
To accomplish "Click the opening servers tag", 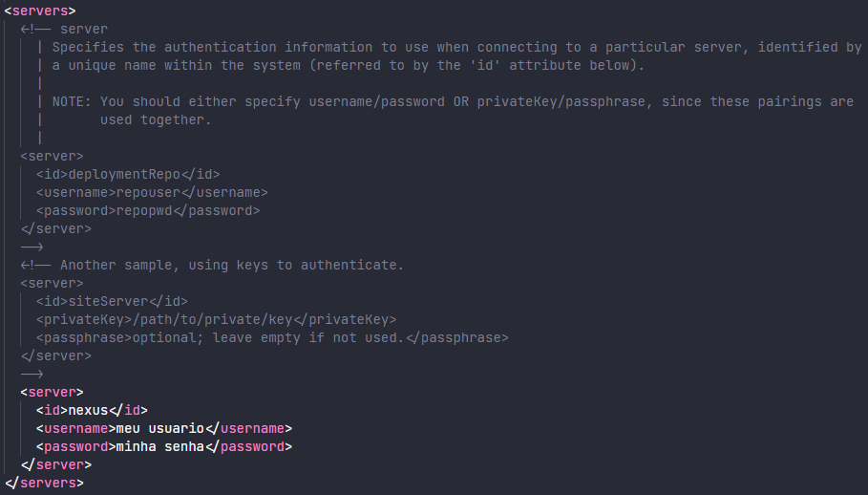I will 40,11.
